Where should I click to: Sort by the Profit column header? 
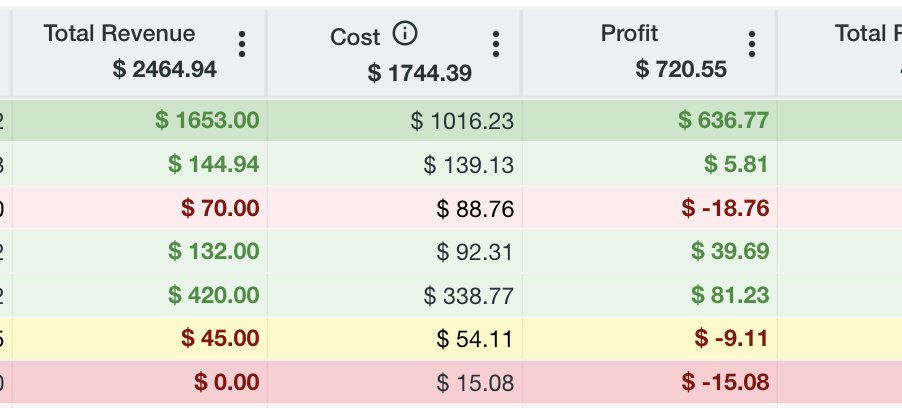629,33
